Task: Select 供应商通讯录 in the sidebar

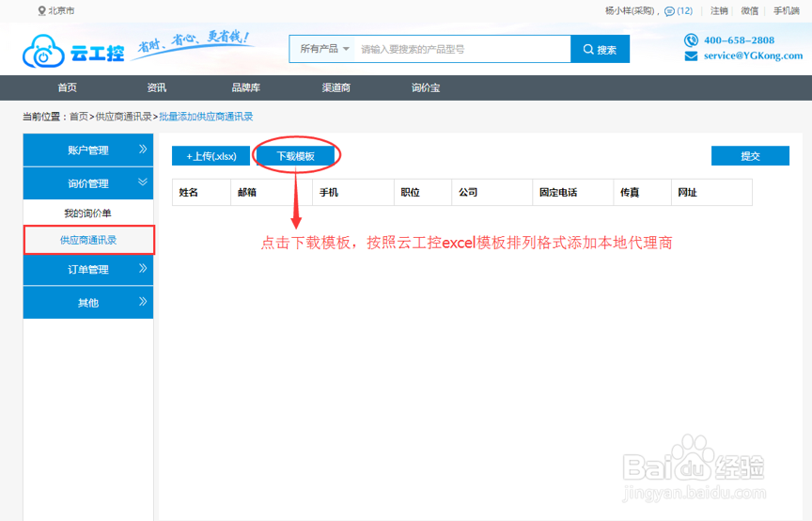Action: pyautogui.click(x=88, y=240)
